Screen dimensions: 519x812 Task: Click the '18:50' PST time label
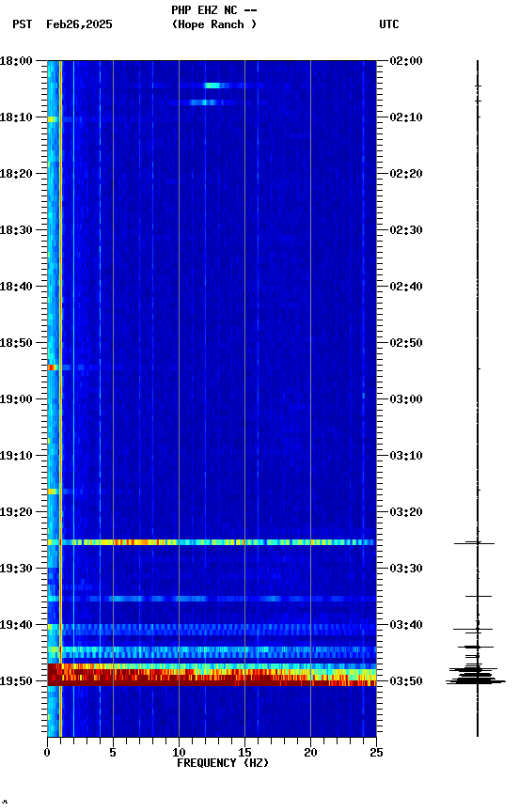pos(16,343)
